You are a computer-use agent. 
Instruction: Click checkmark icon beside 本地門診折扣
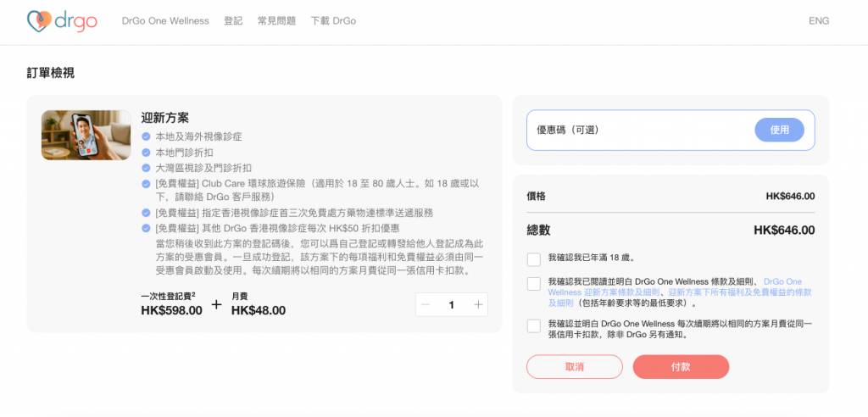(147, 153)
